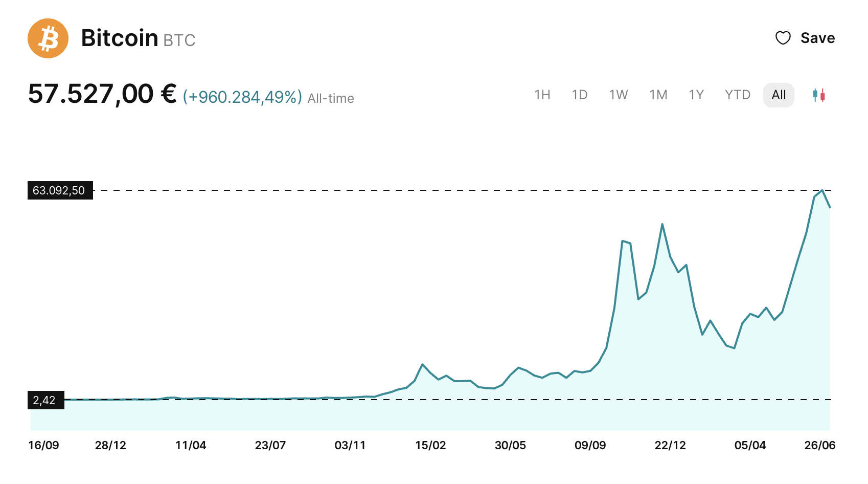Select the 1H time range
868x484 pixels.
[542, 95]
